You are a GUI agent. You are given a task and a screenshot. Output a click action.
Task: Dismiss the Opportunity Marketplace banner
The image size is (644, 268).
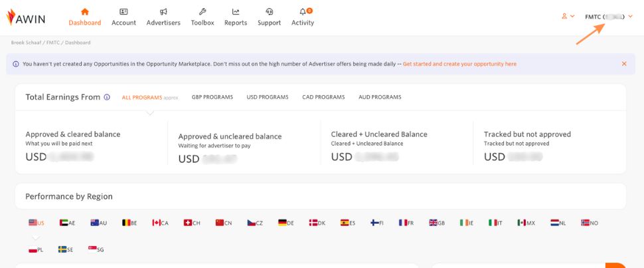(x=624, y=64)
